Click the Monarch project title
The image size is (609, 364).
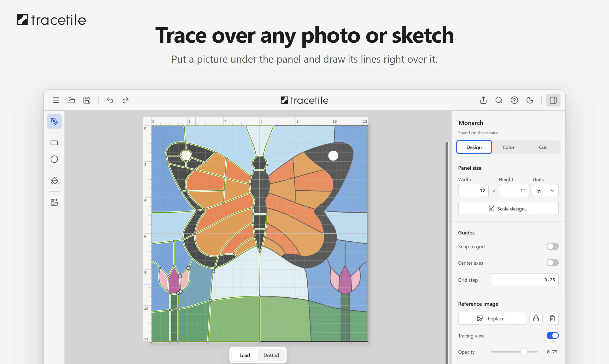(x=471, y=123)
